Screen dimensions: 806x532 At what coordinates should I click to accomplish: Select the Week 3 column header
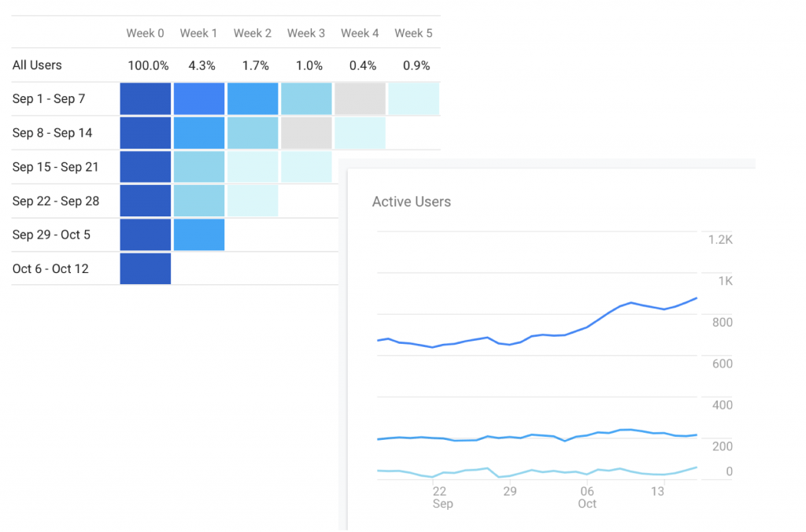[x=306, y=33]
